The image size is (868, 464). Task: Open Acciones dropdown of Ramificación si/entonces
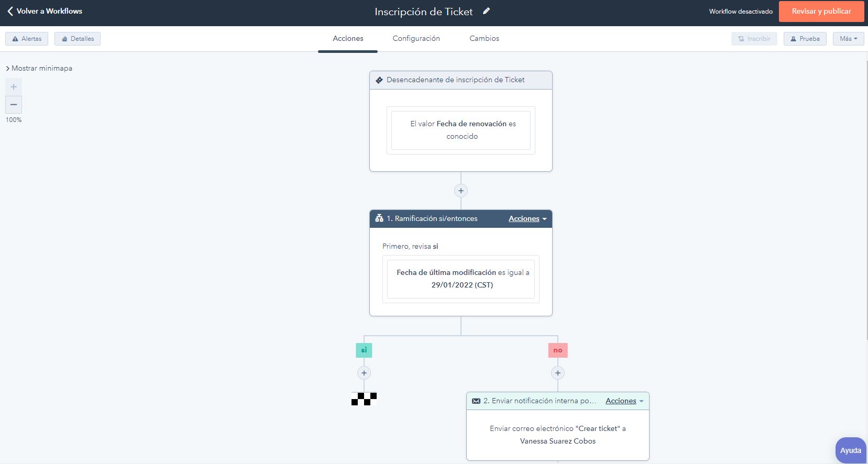pyautogui.click(x=528, y=218)
